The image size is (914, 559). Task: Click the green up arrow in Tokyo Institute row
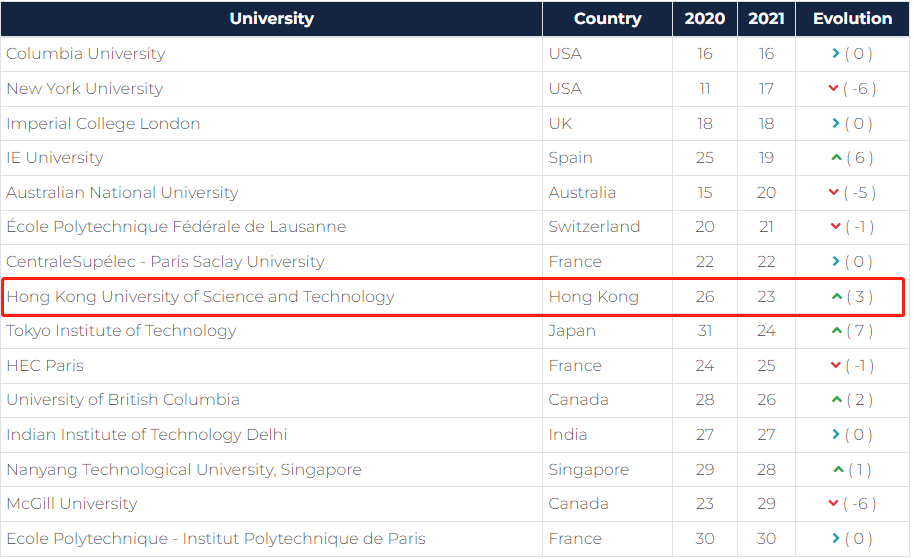pyautogui.click(x=836, y=331)
